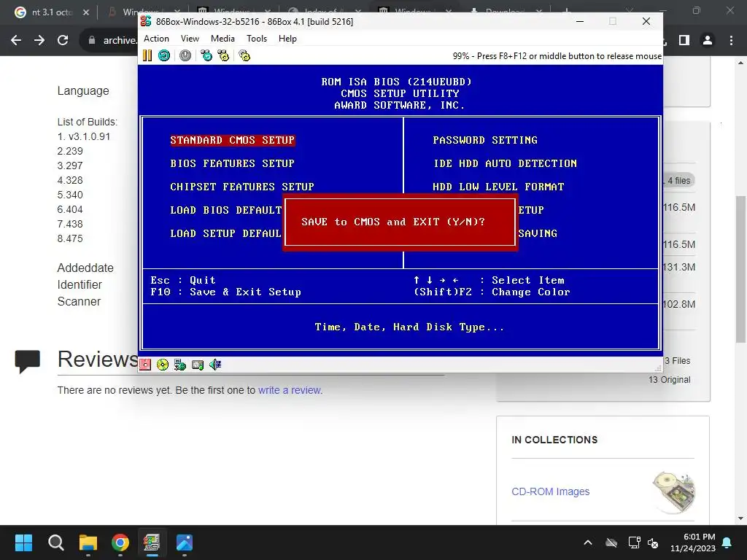Click the ACPI shutdown power icon

point(185,55)
